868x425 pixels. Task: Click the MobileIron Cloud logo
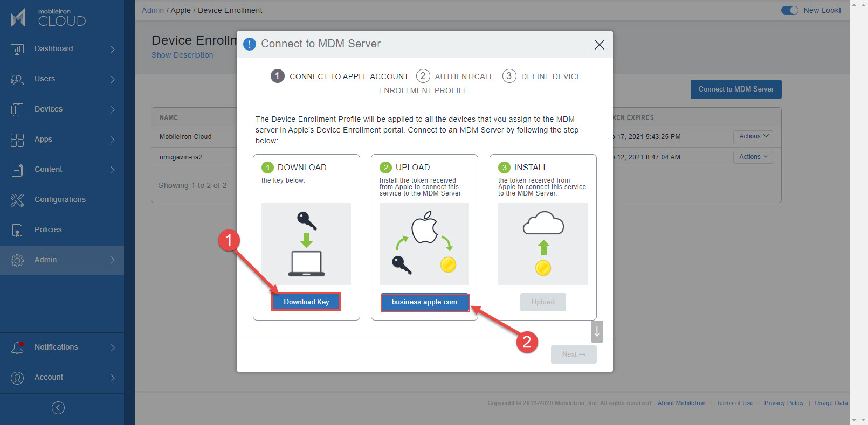(48, 18)
